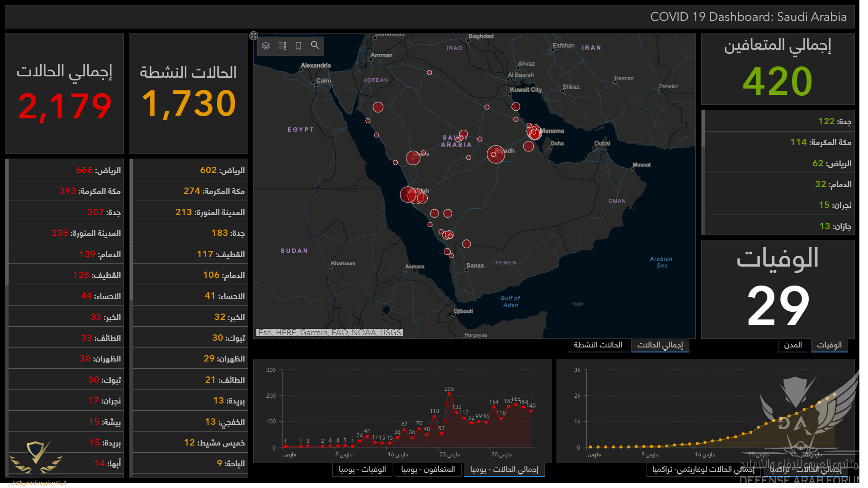This screenshot has height=488, width=868.
Task: Select مكة المكرمة: 114 recovered row
Action: coord(779,142)
